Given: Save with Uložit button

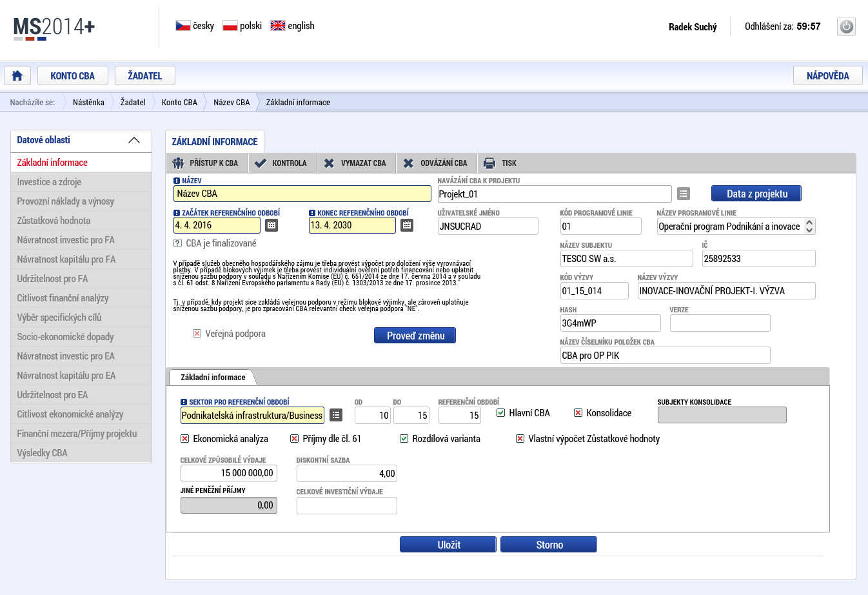Looking at the screenshot, I should point(448,545).
